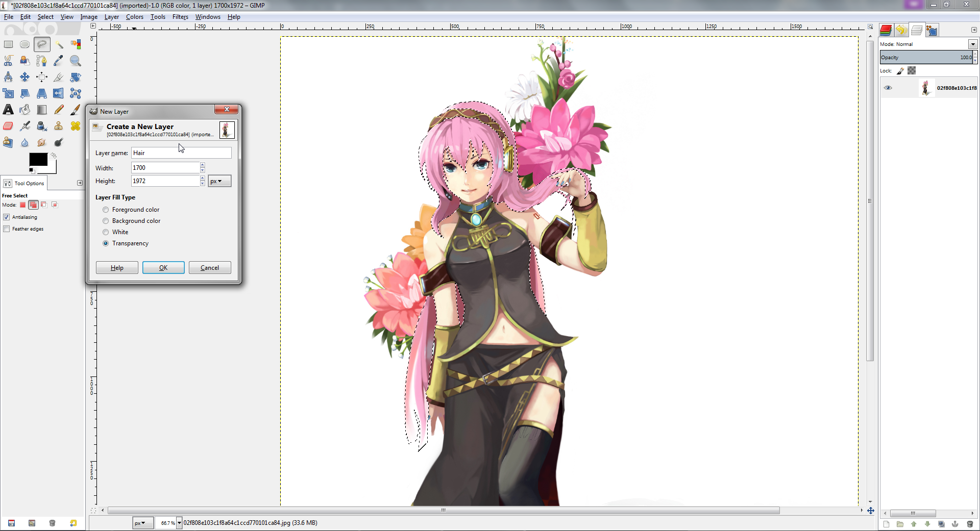Swap foreground and background colors arrow
The width and height of the screenshot is (980, 531).
[53, 156]
